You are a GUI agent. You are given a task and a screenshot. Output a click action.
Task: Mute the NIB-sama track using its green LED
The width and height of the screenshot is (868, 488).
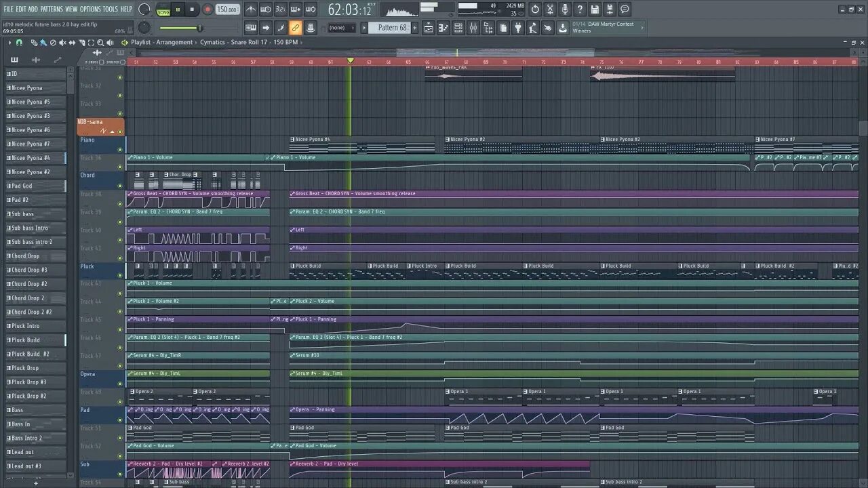120,131
